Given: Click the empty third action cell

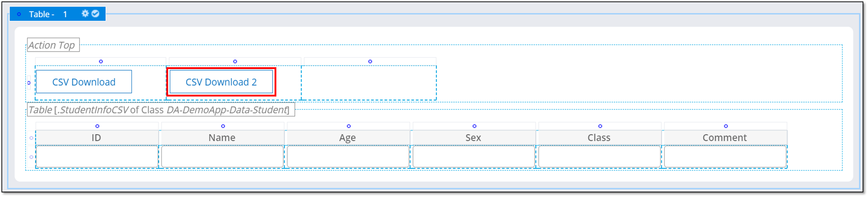Looking at the screenshot, I should [369, 83].
